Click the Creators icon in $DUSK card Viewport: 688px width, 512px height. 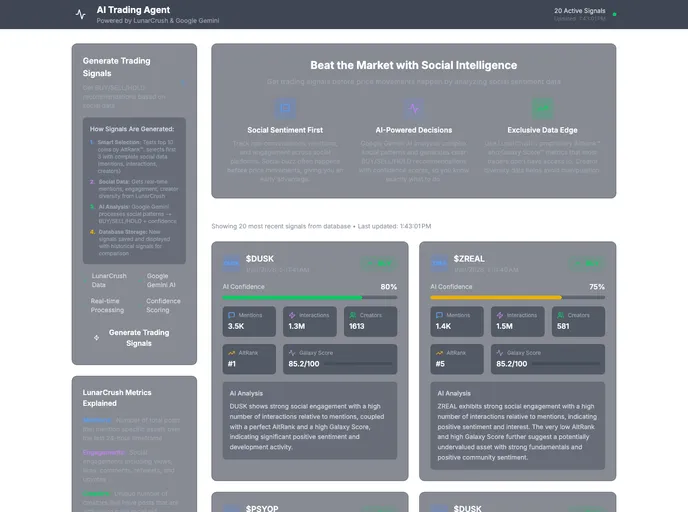click(352, 315)
